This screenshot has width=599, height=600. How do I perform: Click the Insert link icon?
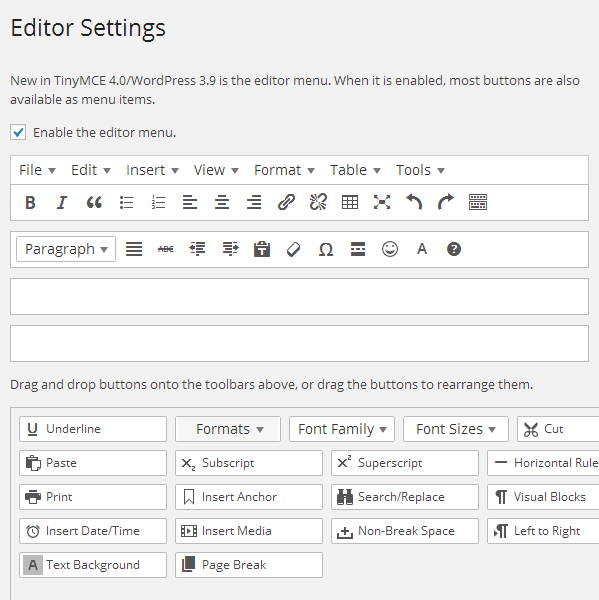[286, 202]
